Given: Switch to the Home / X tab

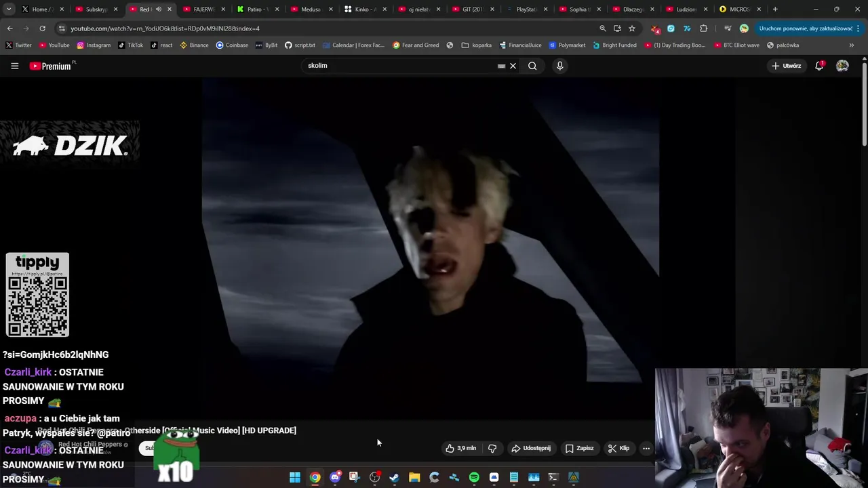Looking at the screenshot, I should 41,9.
